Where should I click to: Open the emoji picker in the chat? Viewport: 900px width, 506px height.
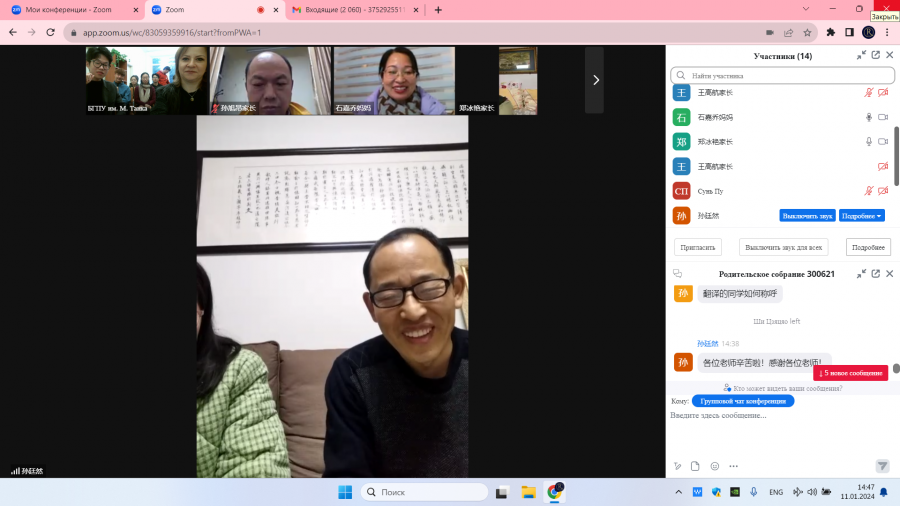pos(715,466)
